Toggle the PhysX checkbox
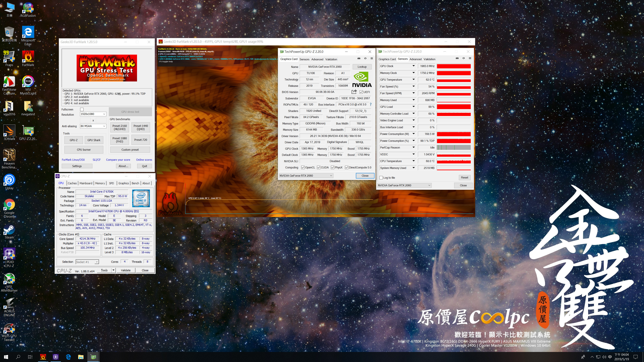The width and height of the screenshot is (644, 362). pos(333,167)
